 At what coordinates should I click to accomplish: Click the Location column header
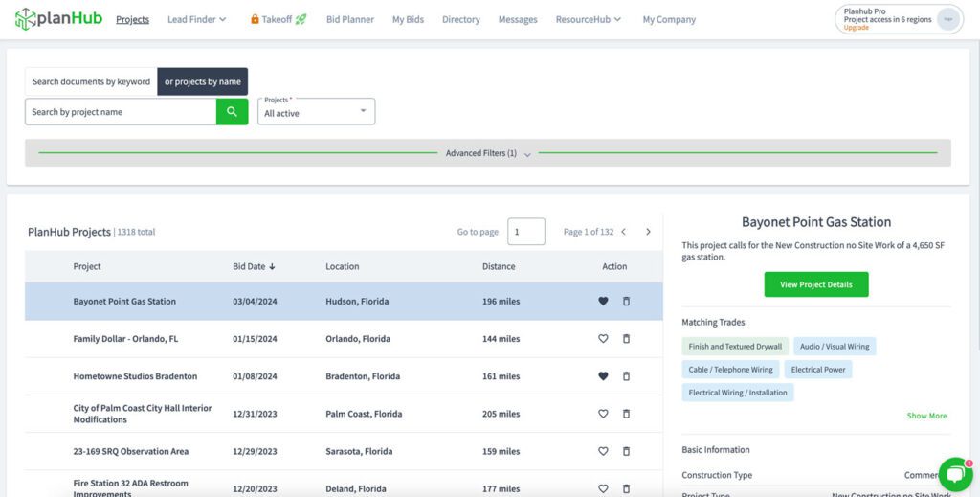click(x=343, y=266)
